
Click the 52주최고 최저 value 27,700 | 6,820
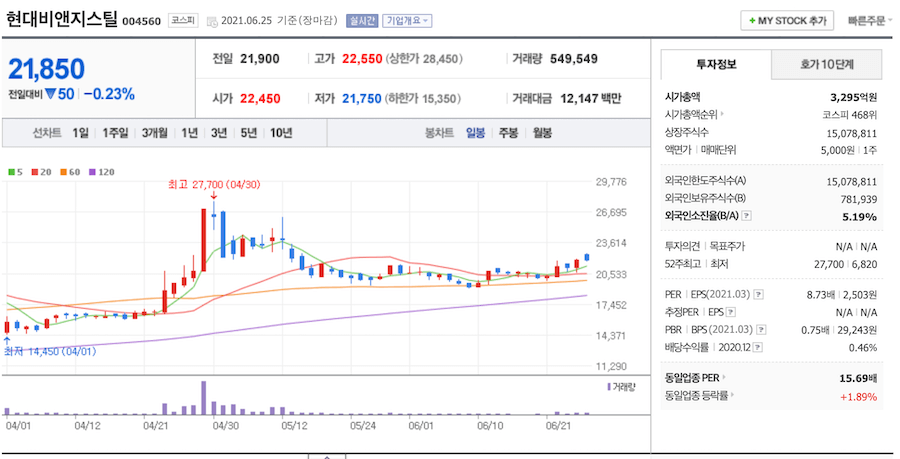(845, 264)
